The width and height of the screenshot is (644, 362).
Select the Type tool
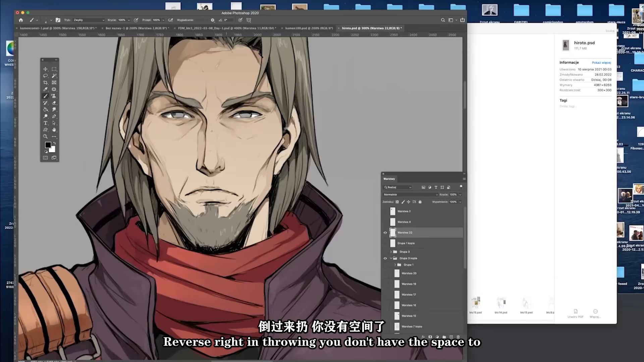45,123
